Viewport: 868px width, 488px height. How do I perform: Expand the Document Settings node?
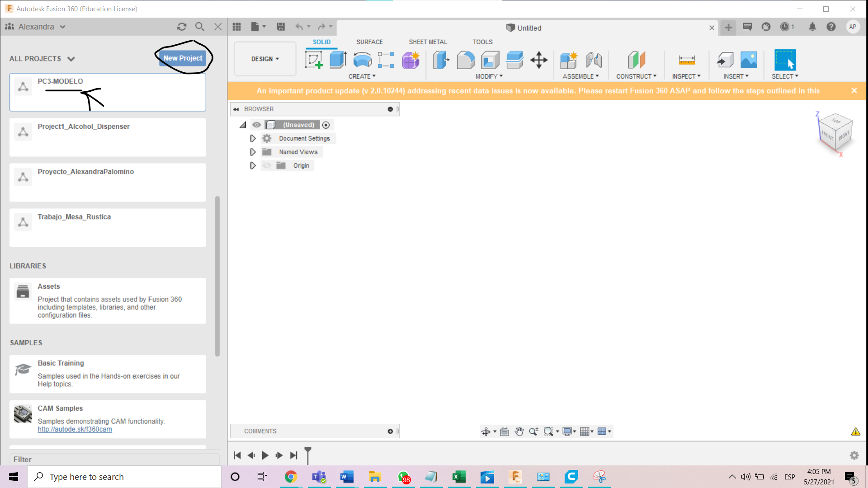[x=253, y=138]
